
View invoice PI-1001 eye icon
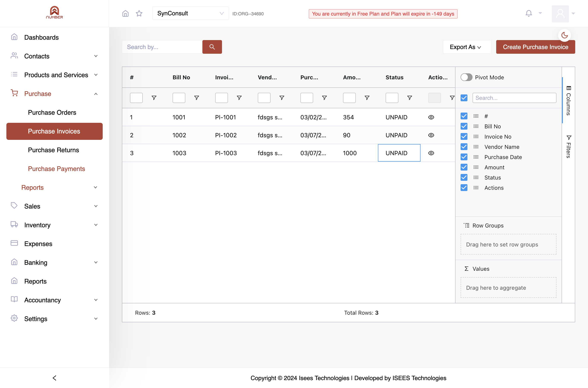[431, 117]
